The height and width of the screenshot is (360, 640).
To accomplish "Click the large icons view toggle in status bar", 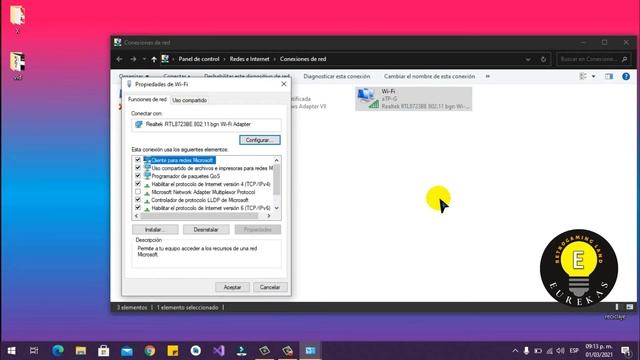I will (x=630, y=307).
